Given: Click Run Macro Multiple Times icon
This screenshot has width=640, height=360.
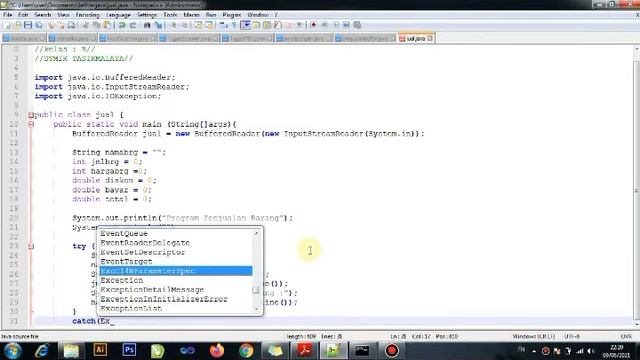Looking at the screenshot, I should click(x=346, y=25).
